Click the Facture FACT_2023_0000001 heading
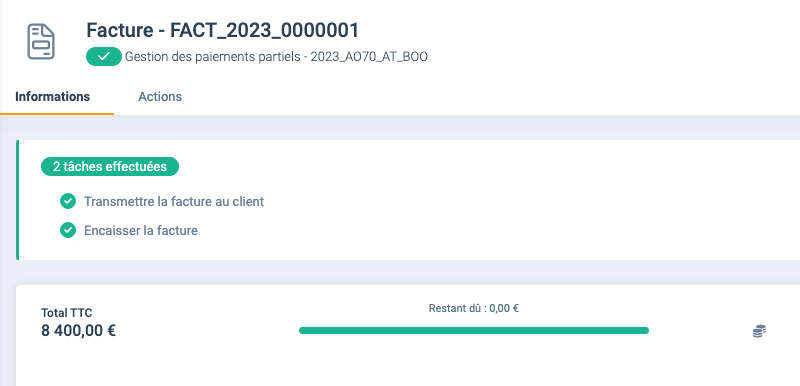This screenshot has height=386, width=800. click(222, 31)
